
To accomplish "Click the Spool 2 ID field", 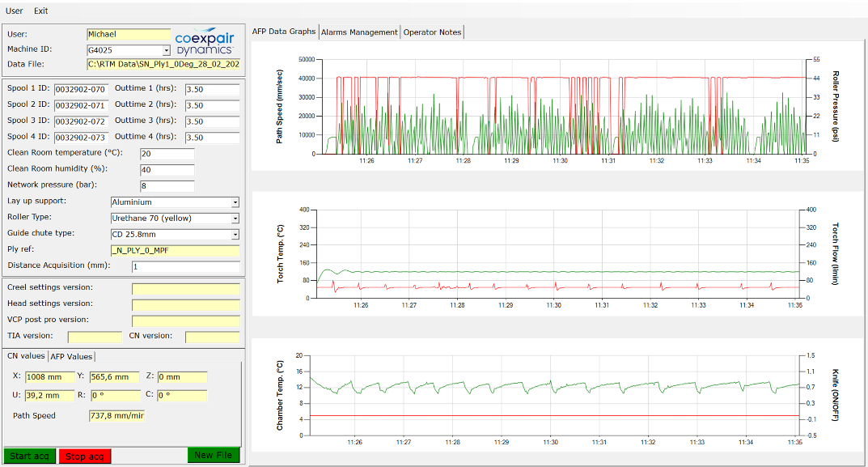I will (x=81, y=105).
